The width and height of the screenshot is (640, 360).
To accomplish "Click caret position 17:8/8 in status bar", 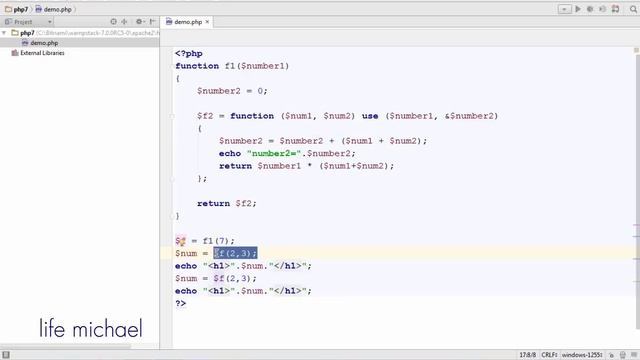I will click(x=527, y=355).
